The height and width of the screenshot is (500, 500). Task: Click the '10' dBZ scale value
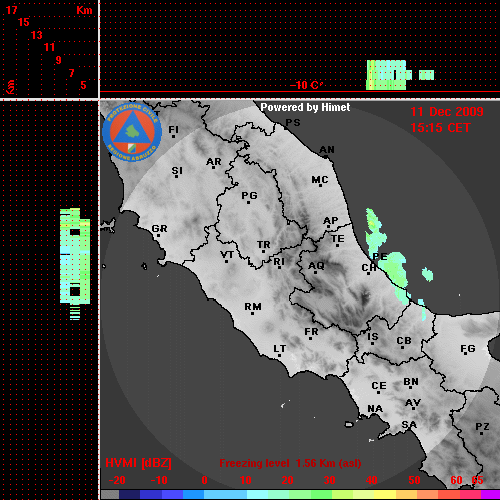click(246, 480)
